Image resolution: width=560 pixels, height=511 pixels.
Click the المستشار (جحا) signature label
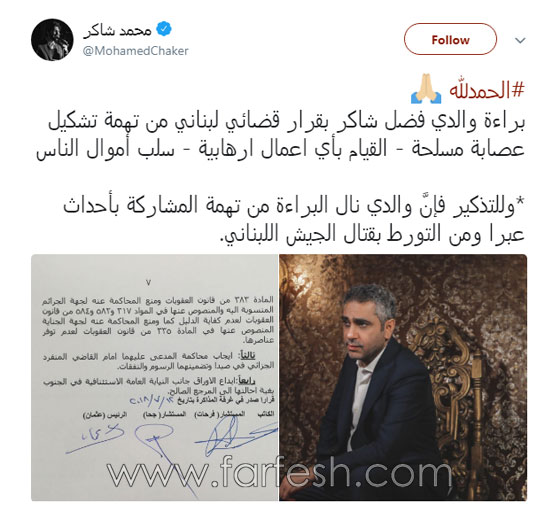pos(165,414)
